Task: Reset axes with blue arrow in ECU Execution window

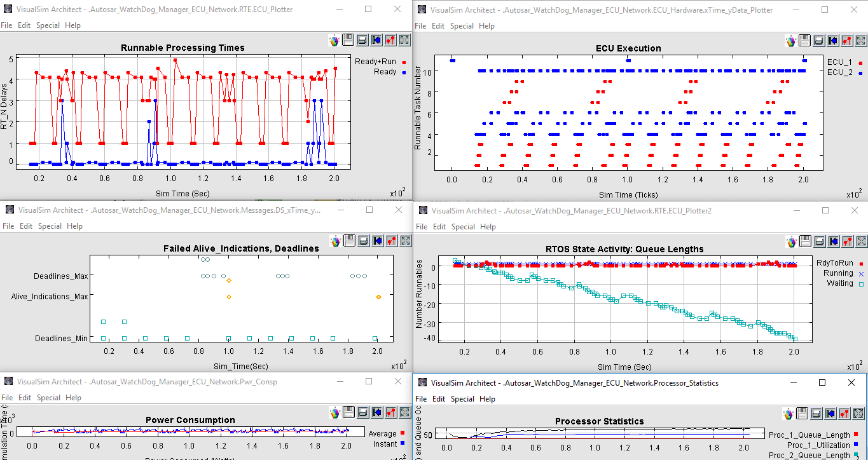Action: coord(833,41)
